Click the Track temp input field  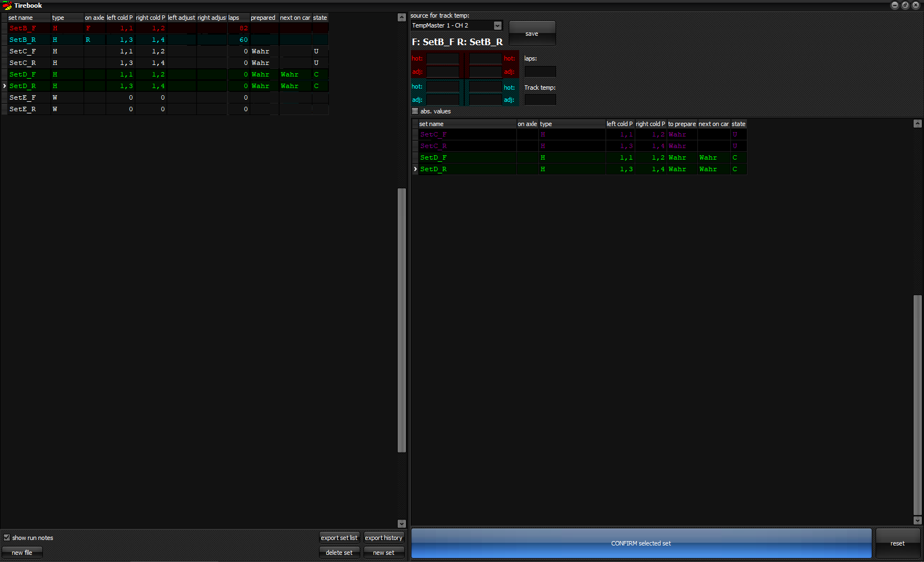[540, 100]
